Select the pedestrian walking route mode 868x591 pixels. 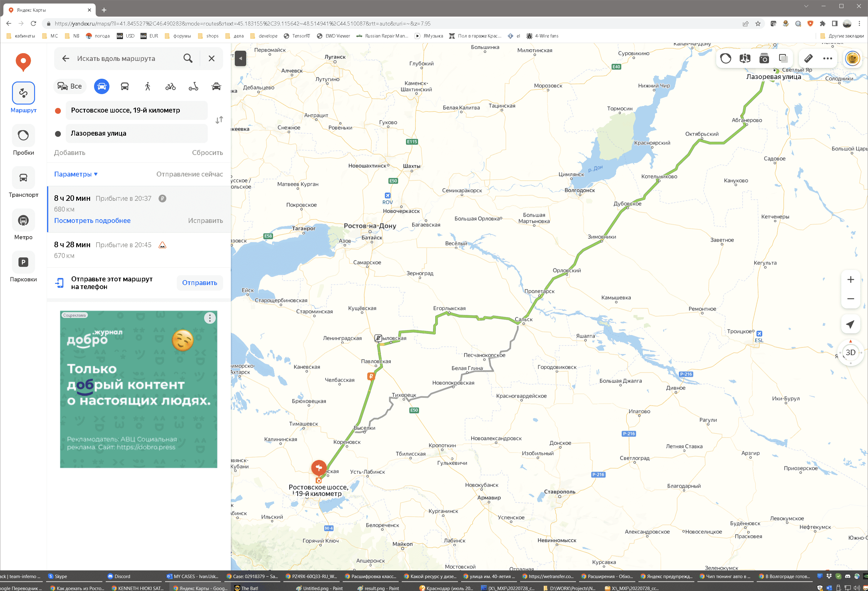(148, 87)
